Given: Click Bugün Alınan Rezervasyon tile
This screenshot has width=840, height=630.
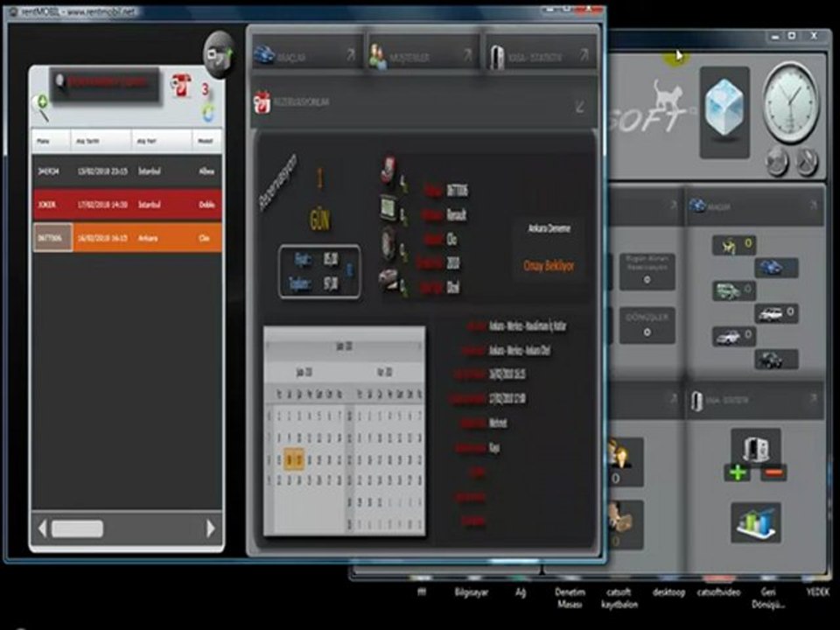Looking at the screenshot, I should 647,271.
